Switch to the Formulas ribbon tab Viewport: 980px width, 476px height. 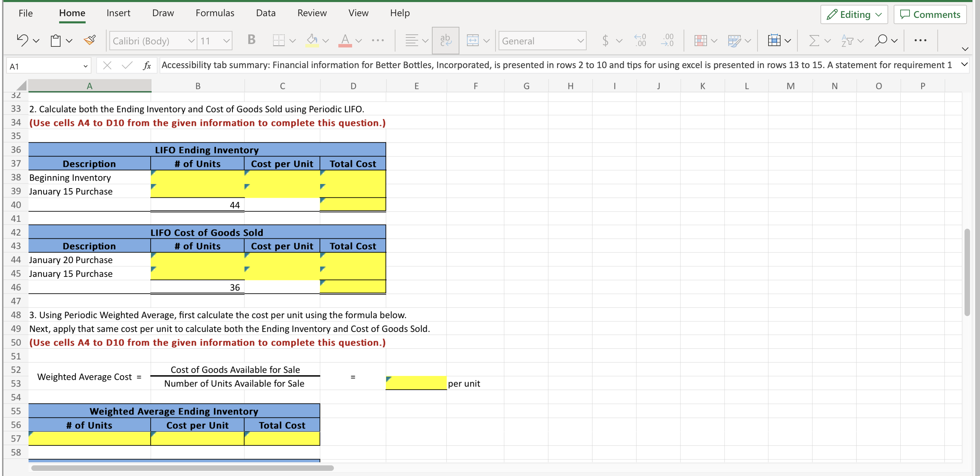coord(215,13)
